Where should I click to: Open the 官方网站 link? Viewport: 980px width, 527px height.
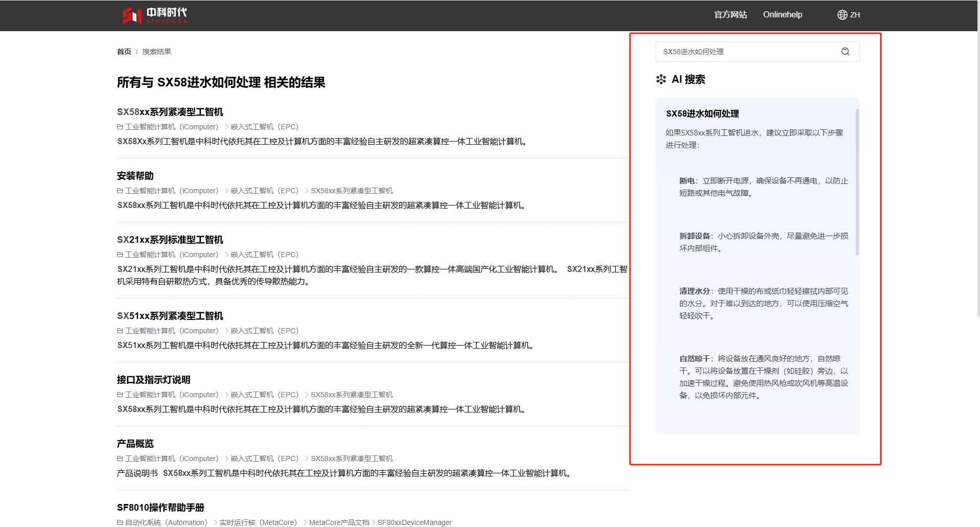[730, 15]
